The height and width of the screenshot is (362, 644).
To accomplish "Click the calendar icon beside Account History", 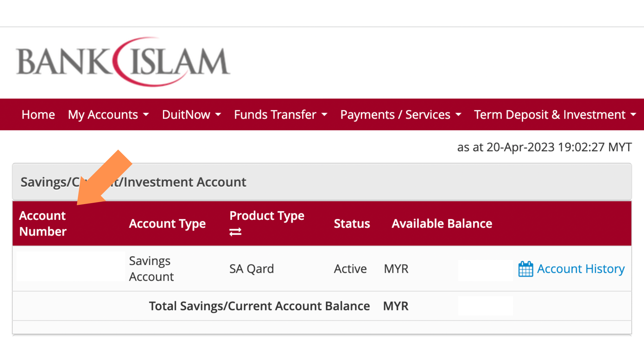I will click(525, 268).
